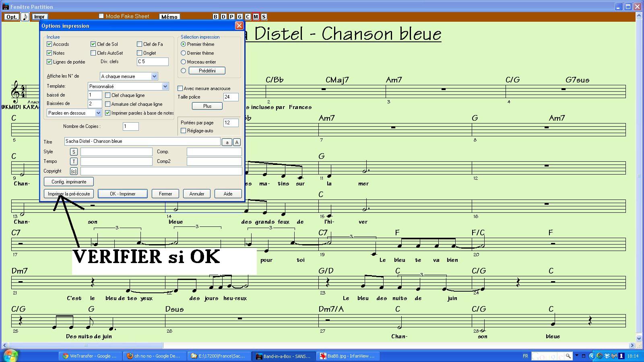Viewport: 644px width, 362px height.
Task: Enable the Clefs AutoSet checkbox
Action: point(93,53)
